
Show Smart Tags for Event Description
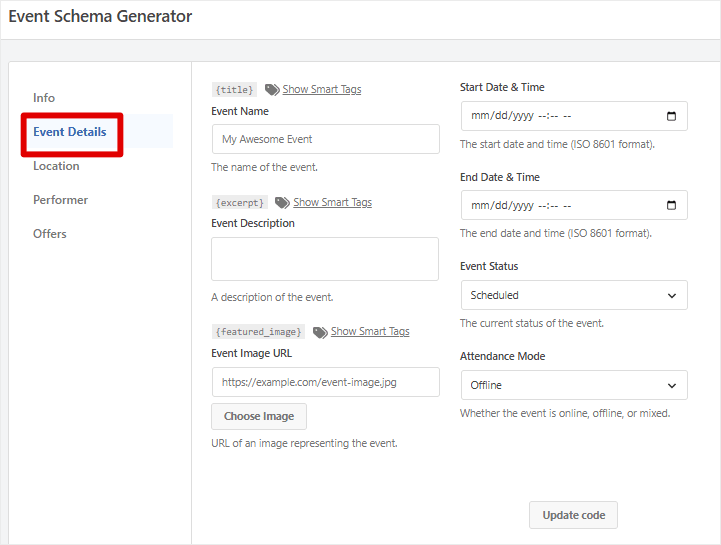pyautogui.click(x=332, y=202)
